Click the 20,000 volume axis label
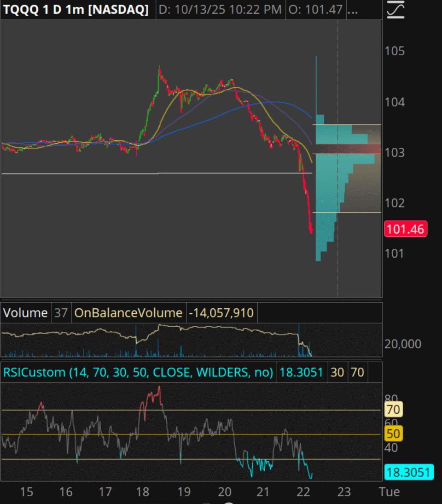The height and width of the screenshot is (504, 442). tap(403, 344)
